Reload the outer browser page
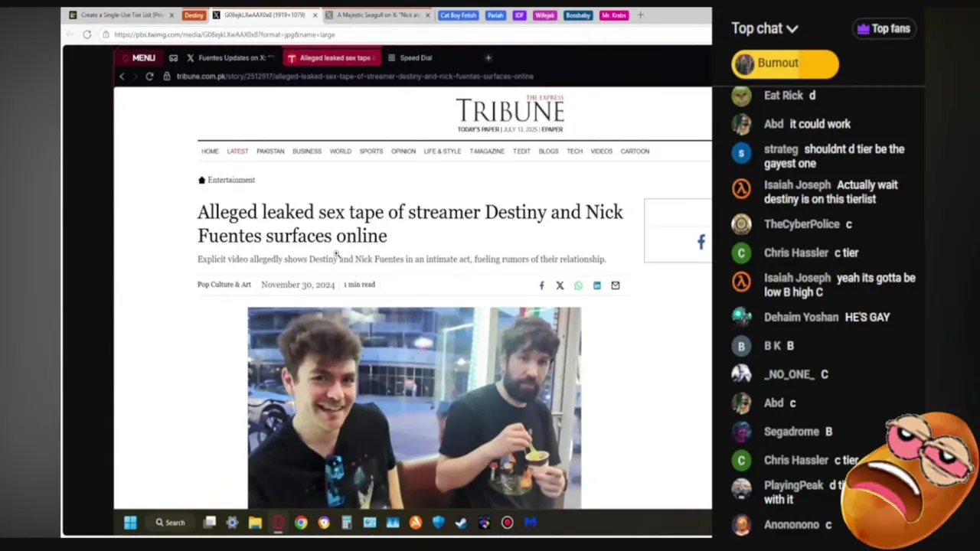This screenshot has height=551, width=980. (87, 34)
